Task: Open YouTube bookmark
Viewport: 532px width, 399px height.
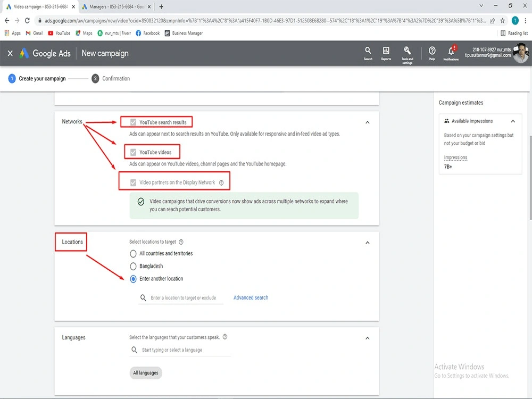Action: pyautogui.click(x=60, y=33)
